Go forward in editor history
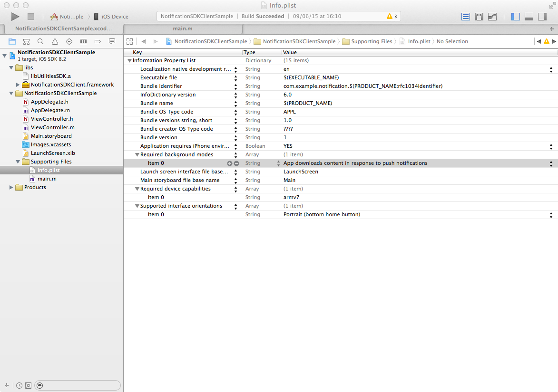 pyautogui.click(x=156, y=42)
